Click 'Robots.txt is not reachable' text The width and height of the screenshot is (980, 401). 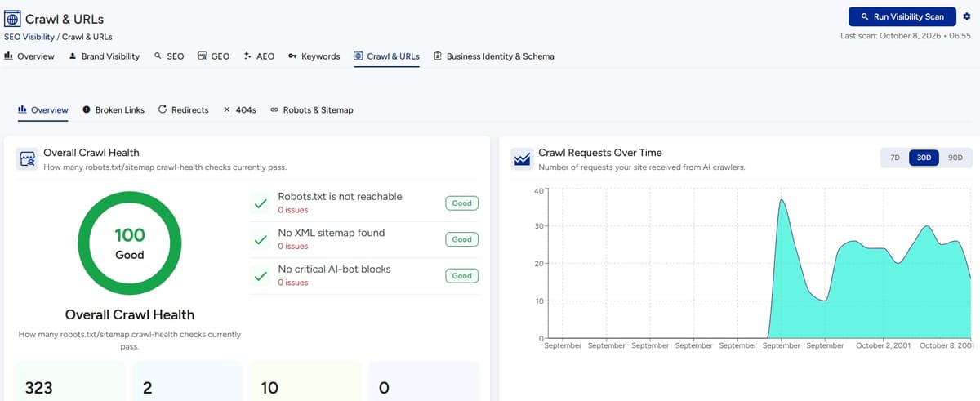tap(340, 197)
